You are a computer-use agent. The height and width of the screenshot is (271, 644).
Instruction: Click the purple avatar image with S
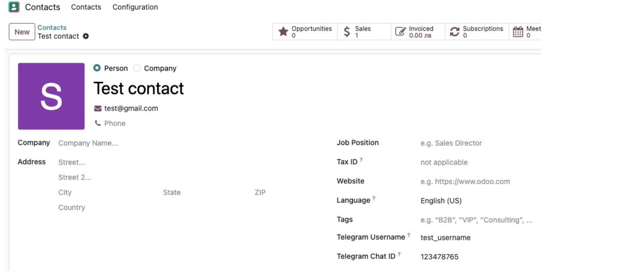(x=51, y=96)
